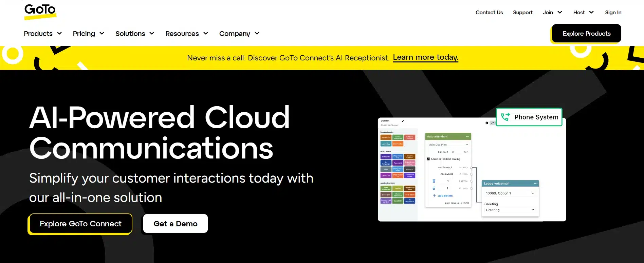This screenshot has width=644, height=263.
Task: Expand the Resources menu chevron
Action: click(x=206, y=33)
